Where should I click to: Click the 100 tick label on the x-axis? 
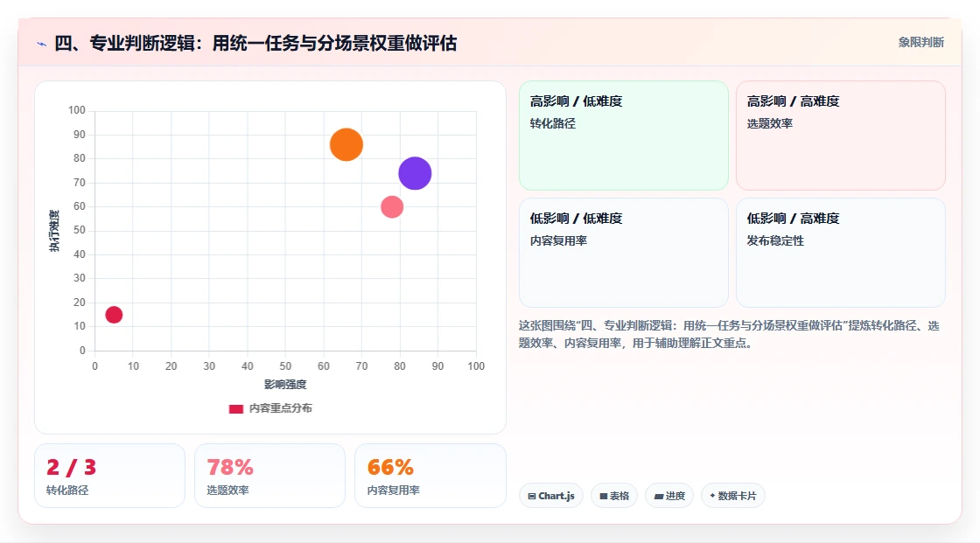pyautogui.click(x=476, y=366)
